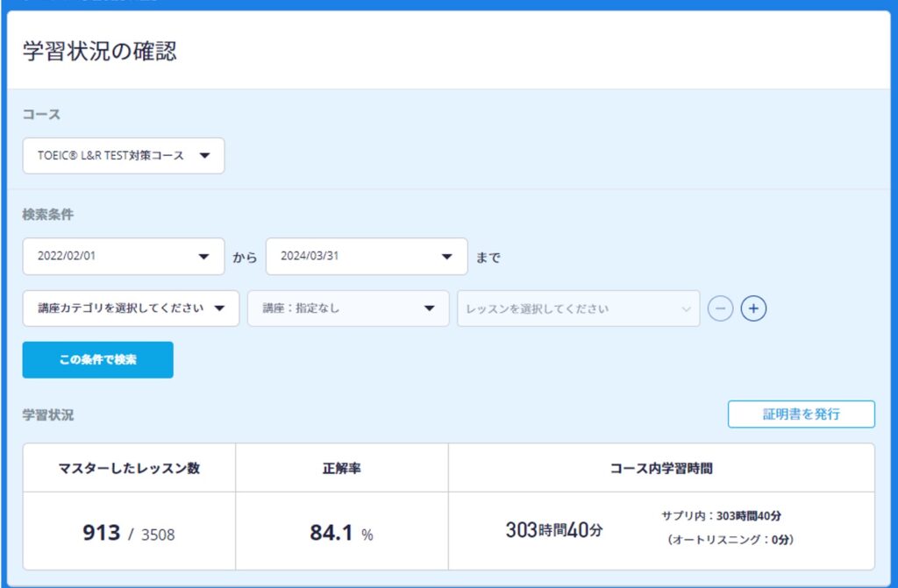The image size is (898, 588).
Task: Open the TOEIC L&R TEST対策コース course dropdown
Action: (x=124, y=156)
